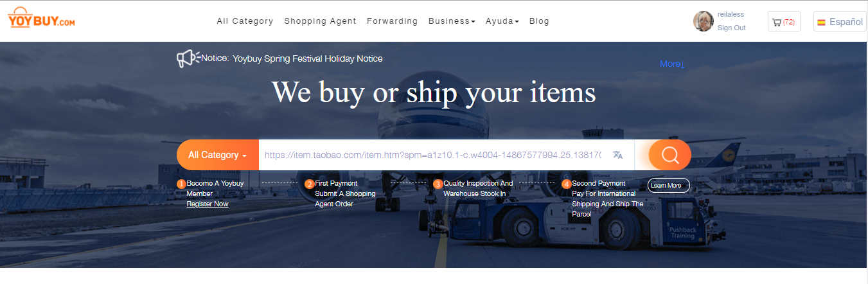
Task: Click the orange magnifier search button
Action: click(669, 155)
